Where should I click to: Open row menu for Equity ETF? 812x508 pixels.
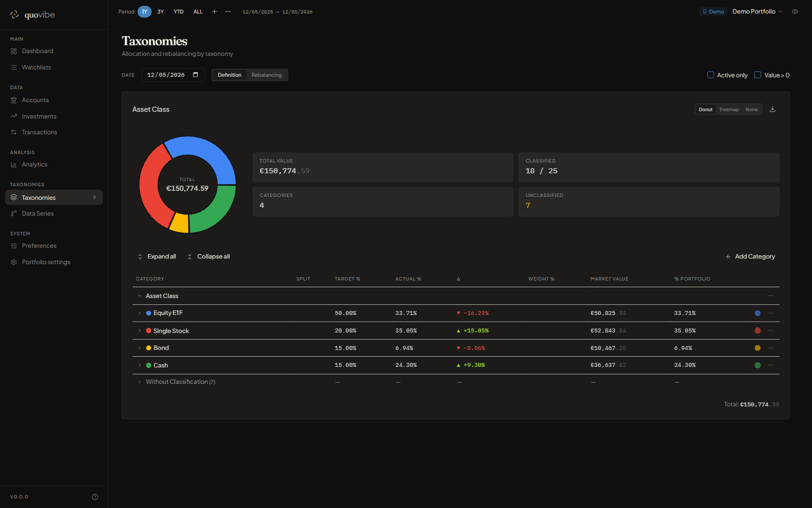tap(770, 313)
